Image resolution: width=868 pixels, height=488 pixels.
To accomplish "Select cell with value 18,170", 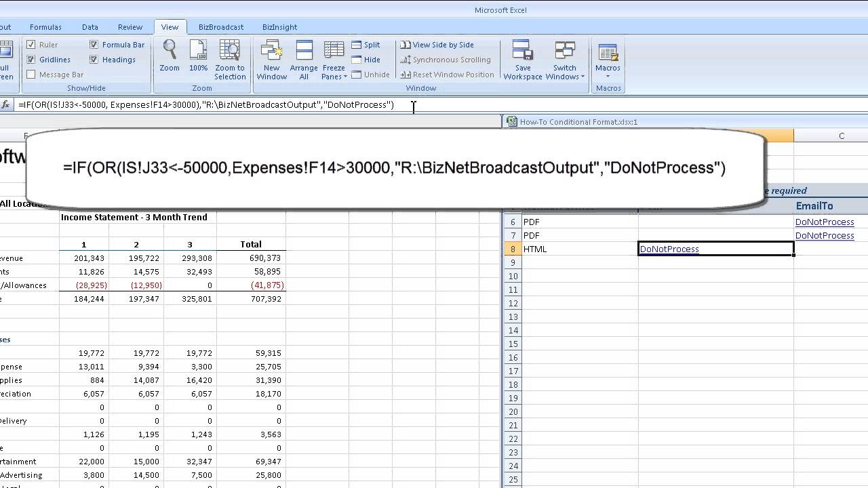I will (x=251, y=393).
